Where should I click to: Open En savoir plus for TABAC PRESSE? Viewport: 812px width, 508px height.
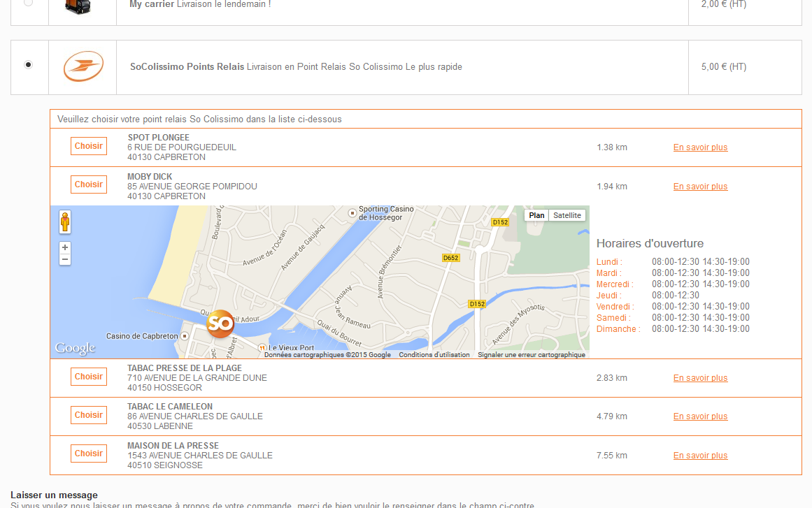click(700, 378)
